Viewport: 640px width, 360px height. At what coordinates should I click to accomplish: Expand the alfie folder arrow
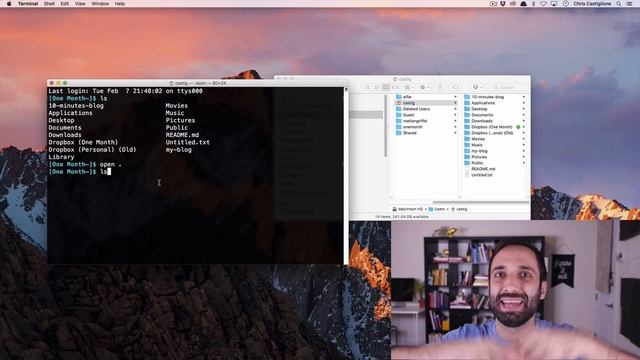pos(455,97)
